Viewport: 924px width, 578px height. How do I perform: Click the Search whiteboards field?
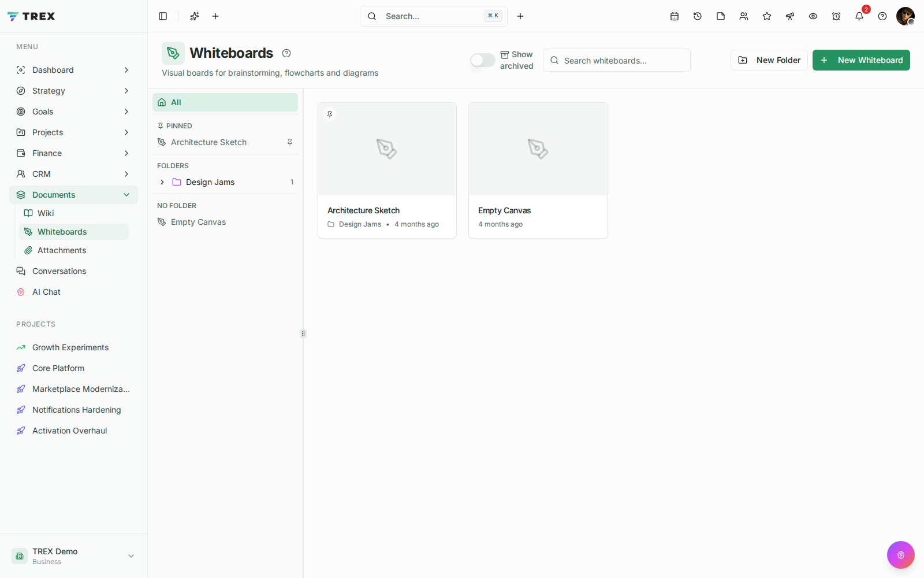(617, 60)
